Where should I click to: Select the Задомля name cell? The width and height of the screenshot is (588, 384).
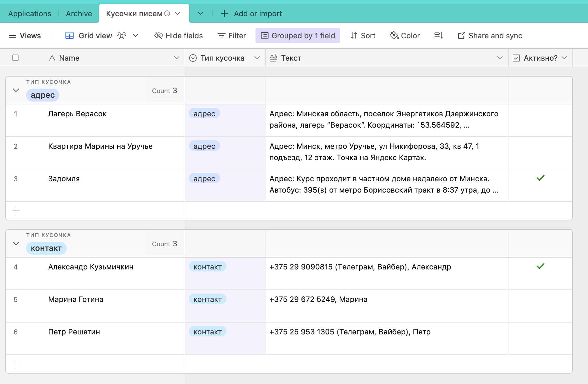pos(95,185)
